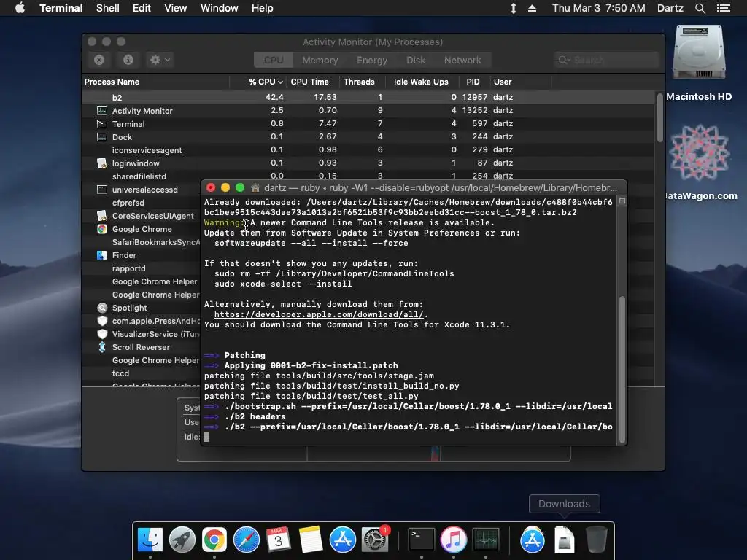Open the gear action menu in Activity Monitor
The height and width of the screenshot is (560, 747).
point(160,60)
